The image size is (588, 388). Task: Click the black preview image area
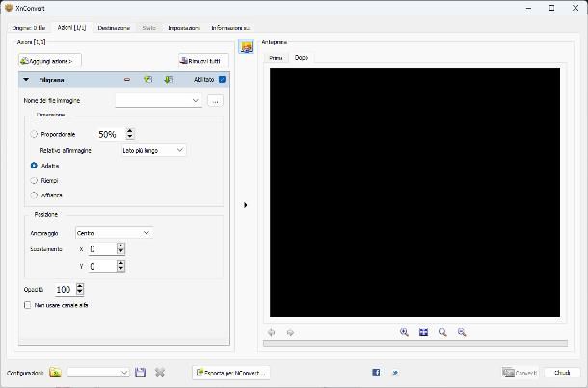pyautogui.click(x=414, y=193)
